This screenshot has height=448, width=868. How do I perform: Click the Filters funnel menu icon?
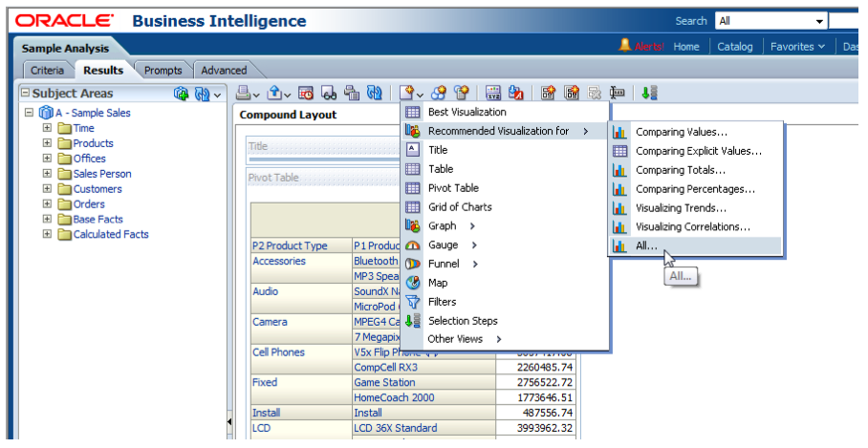pyautogui.click(x=413, y=302)
